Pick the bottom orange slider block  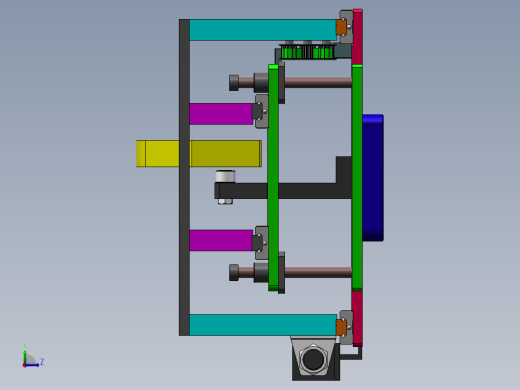coord(341,327)
